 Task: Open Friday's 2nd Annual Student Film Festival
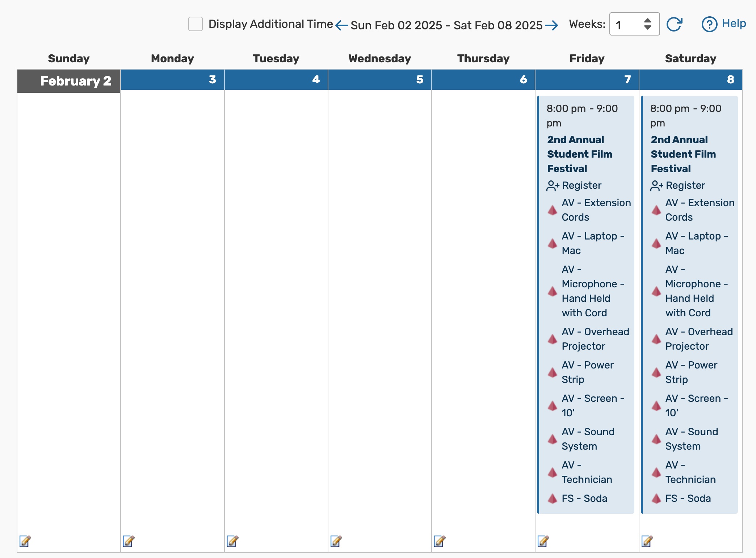tap(579, 154)
